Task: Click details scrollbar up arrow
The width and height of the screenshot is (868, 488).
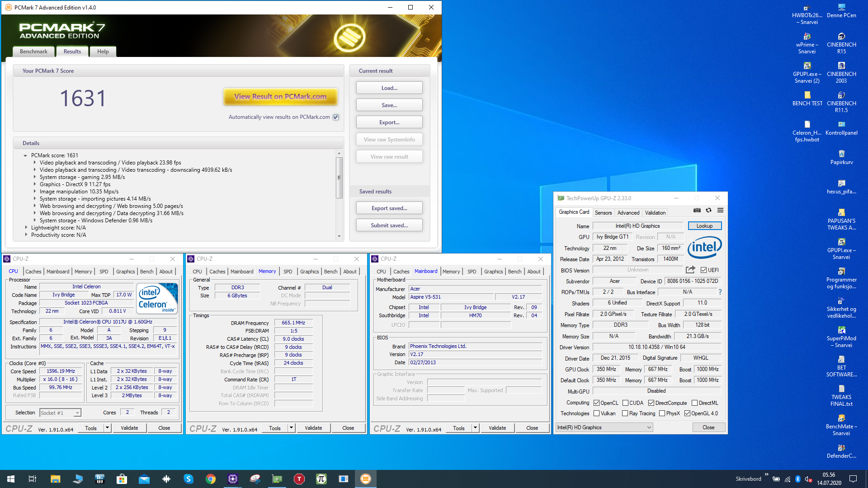Action: coord(339,154)
